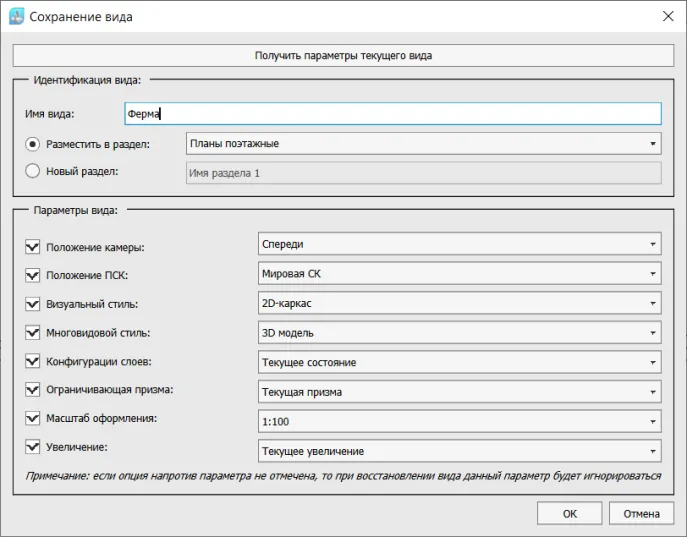Click Получить параметры текущего вида button
Image resolution: width=687 pixels, height=537 pixels.
343,55
